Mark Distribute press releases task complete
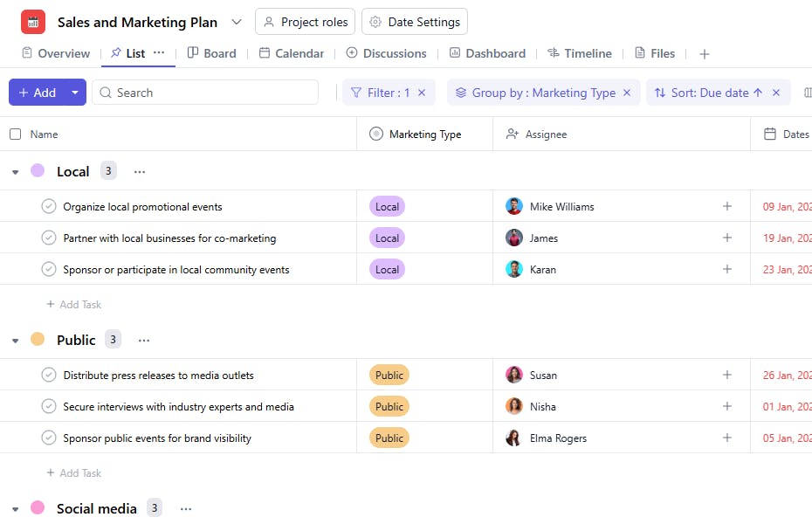 click(x=49, y=376)
